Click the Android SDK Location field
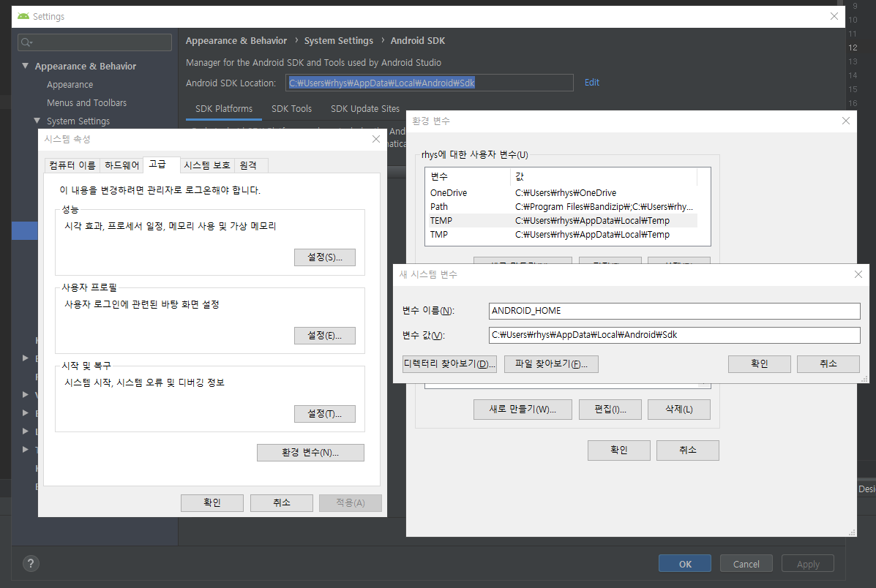Screen dimensions: 876x588 (429, 83)
